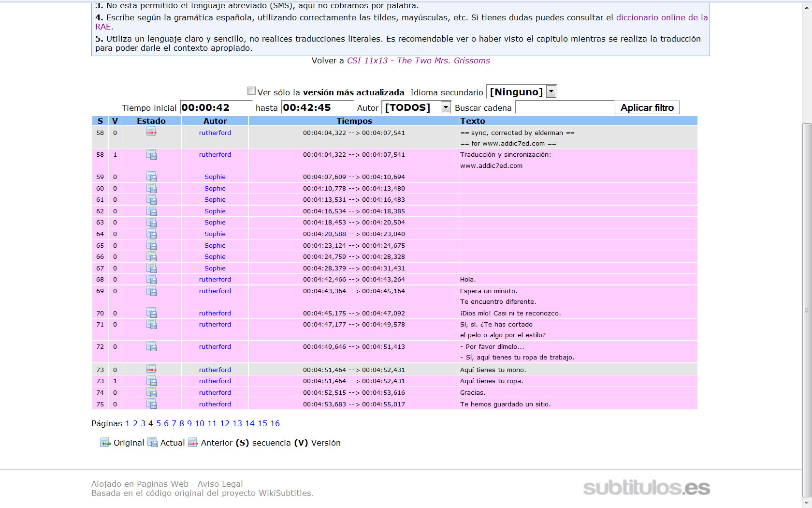The image size is (812, 508).
Task: Click the status icon in row 60
Action: [151, 188]
